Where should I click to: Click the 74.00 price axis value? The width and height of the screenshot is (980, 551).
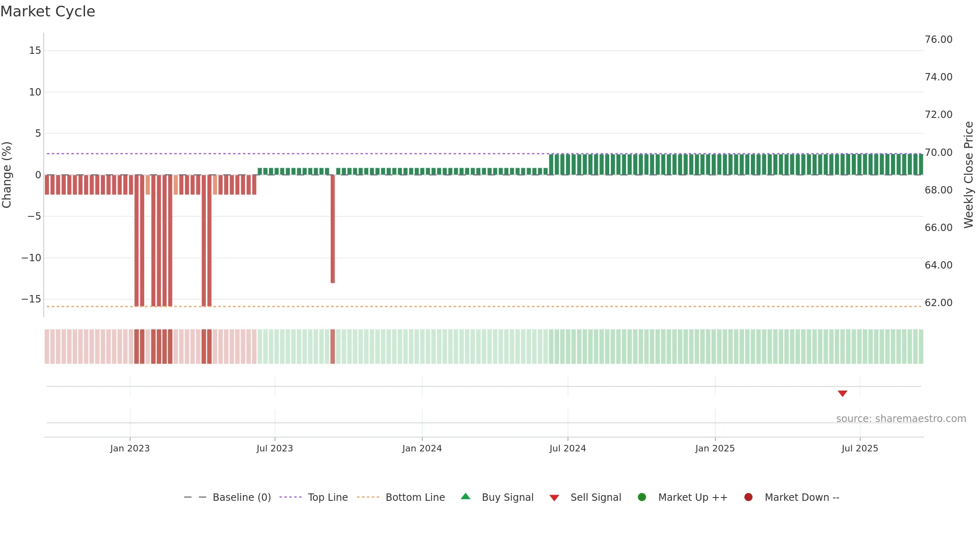point(938,77)
